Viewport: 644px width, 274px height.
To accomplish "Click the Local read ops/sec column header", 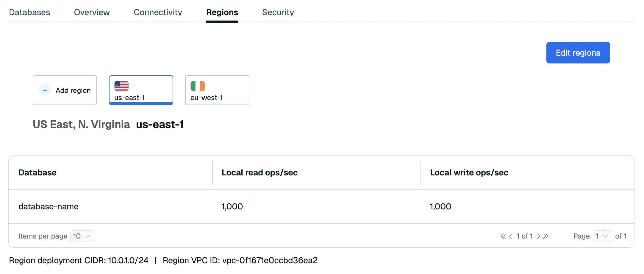I will (260, 173).
